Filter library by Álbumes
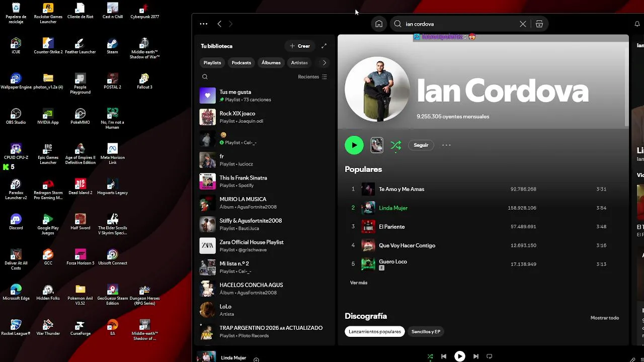Image resolution: width=644 pixels, height=362 pixels. coord(271,63)
